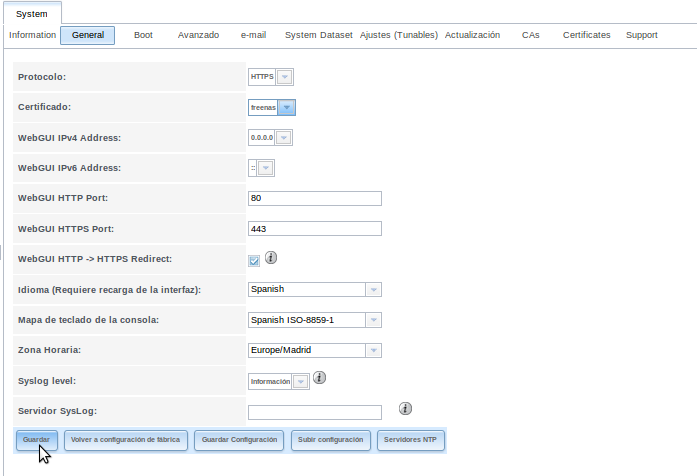The width and height of the screenshot is (697, 476).
Task: Expand the Certificado dropdown showing freenas
Action: click(x=272, y=107)
